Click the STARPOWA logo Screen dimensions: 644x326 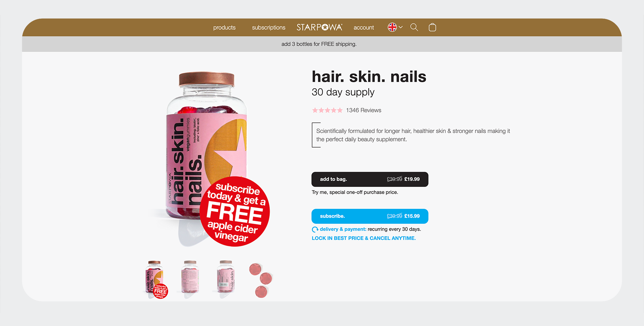[x=319, y=27]
